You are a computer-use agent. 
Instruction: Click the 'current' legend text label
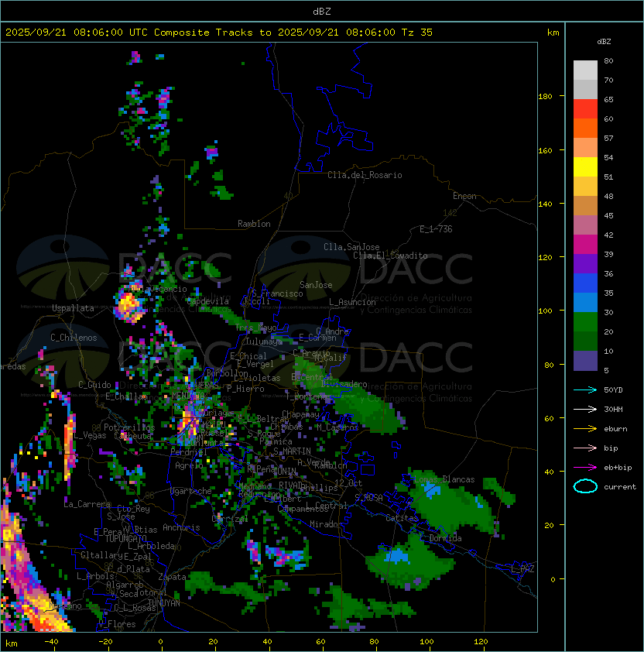(620, 487)
